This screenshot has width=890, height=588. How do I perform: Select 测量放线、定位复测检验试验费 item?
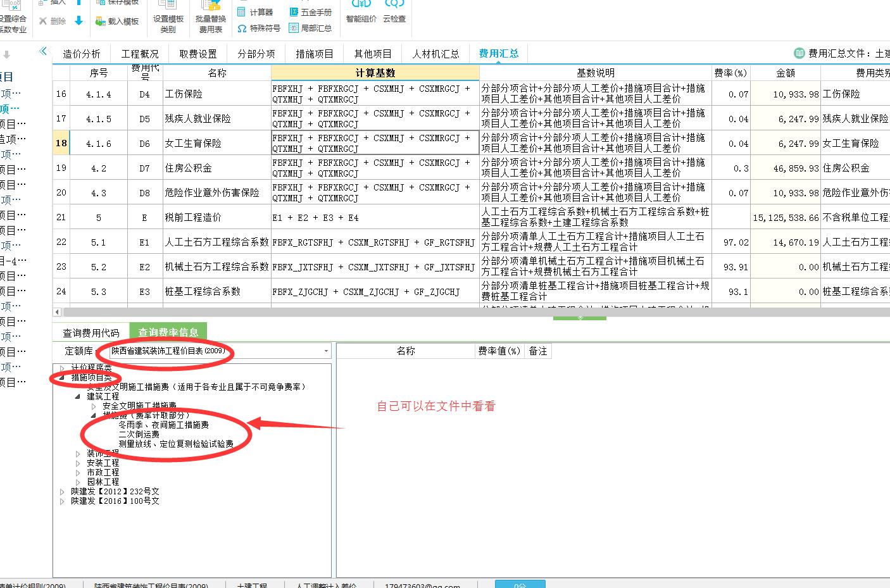(176, 444)
